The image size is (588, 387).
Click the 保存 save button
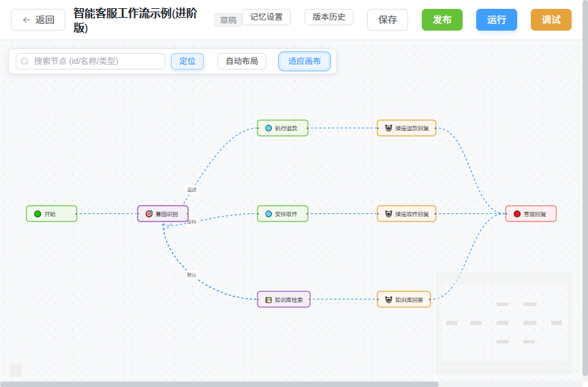coord(388,20)
